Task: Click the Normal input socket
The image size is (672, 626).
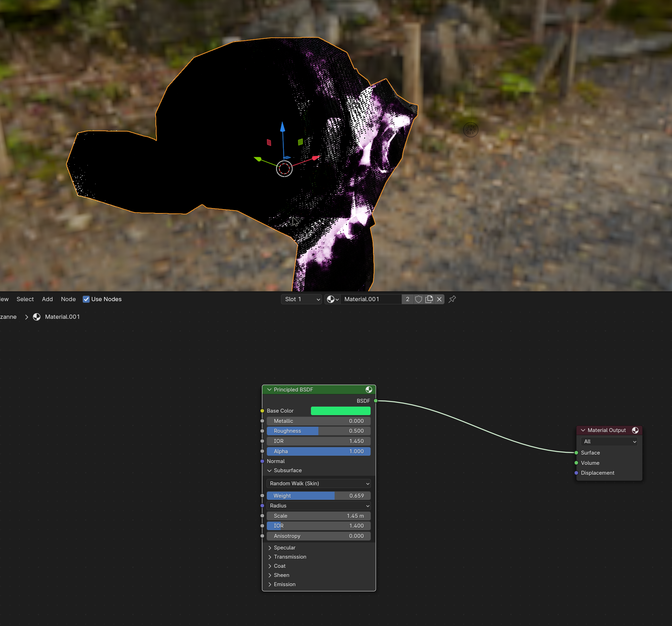Action: coord(262,461)
